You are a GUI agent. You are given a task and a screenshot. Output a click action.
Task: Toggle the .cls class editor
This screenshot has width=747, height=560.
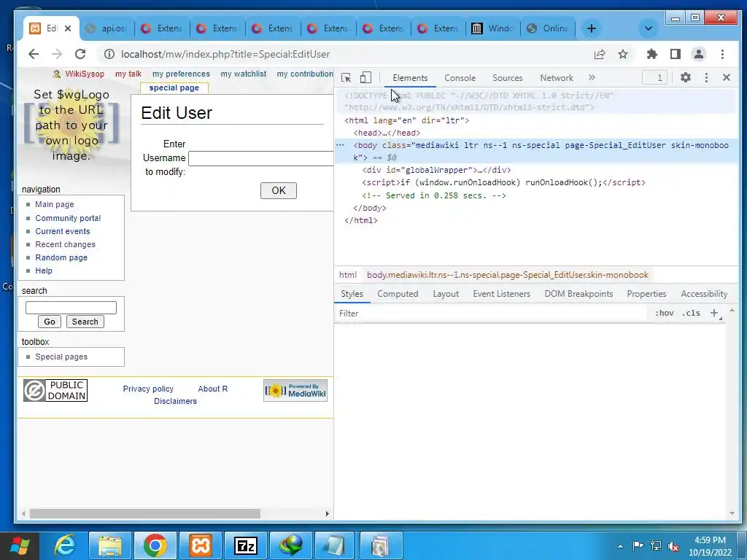click(692, 313)
